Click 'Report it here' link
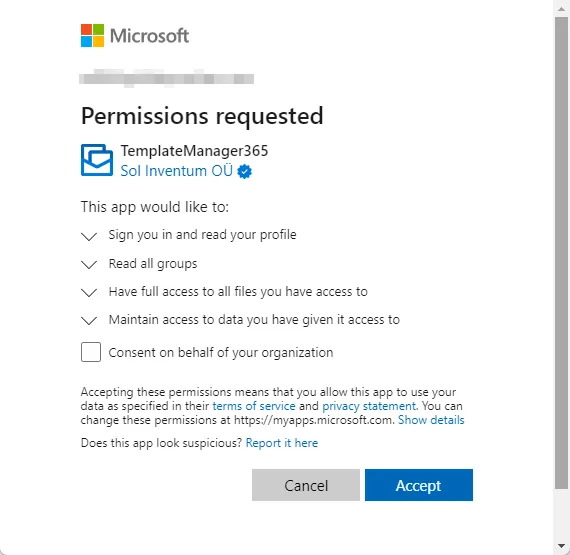The height and width of the screenshot is (555, 570). click(282, 443)
